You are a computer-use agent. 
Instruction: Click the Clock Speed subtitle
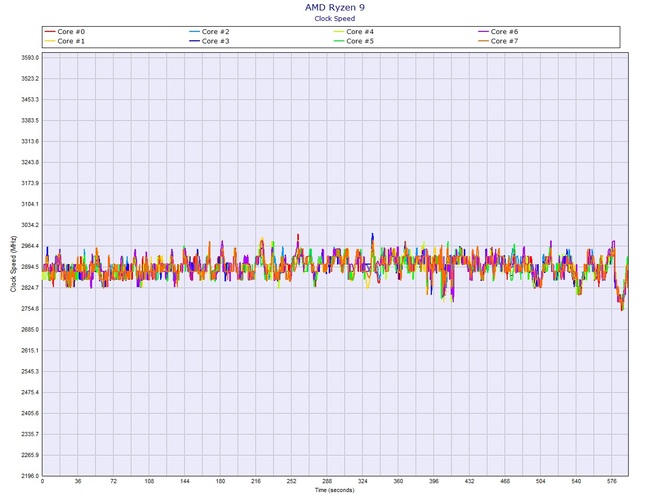click(x=335, y=18)
